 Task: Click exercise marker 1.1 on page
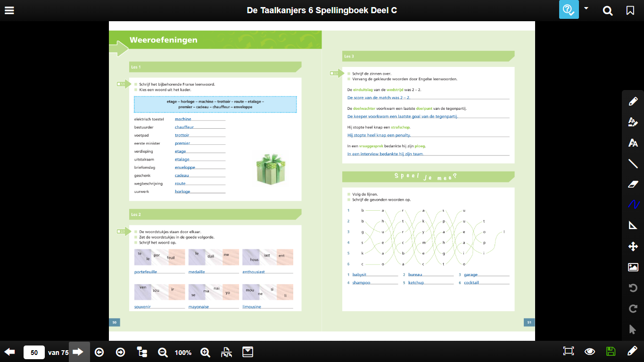(124, 84)
